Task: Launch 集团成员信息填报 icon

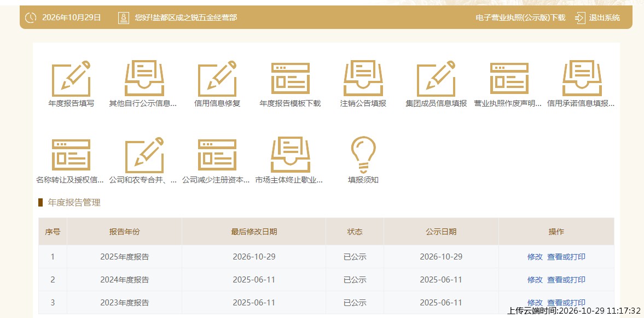Action: [436, 79]
